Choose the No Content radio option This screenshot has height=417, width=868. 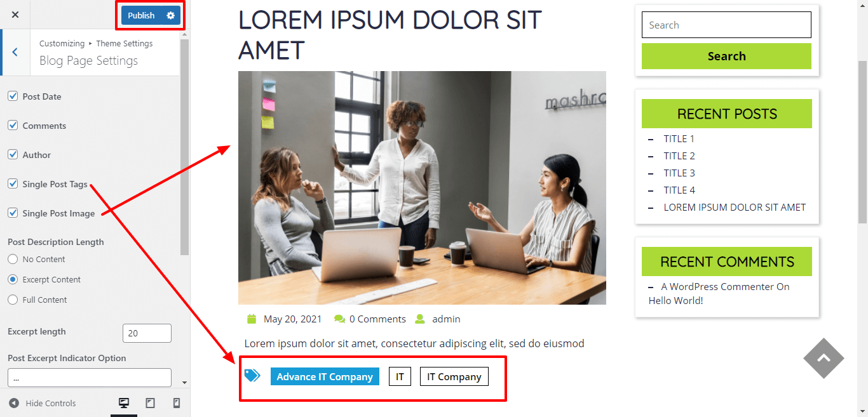13,259
